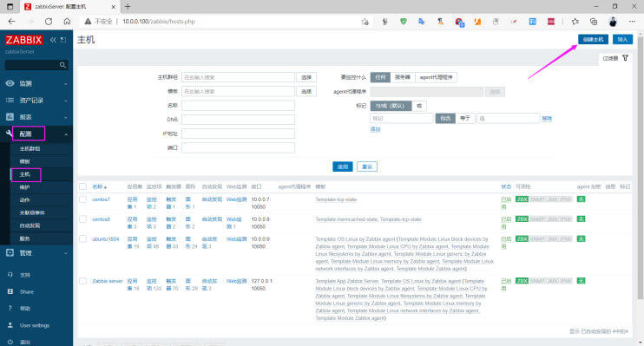
Task: Click green encryption badge in ubuntu1804 row
Action: click(x=581, y=238)
